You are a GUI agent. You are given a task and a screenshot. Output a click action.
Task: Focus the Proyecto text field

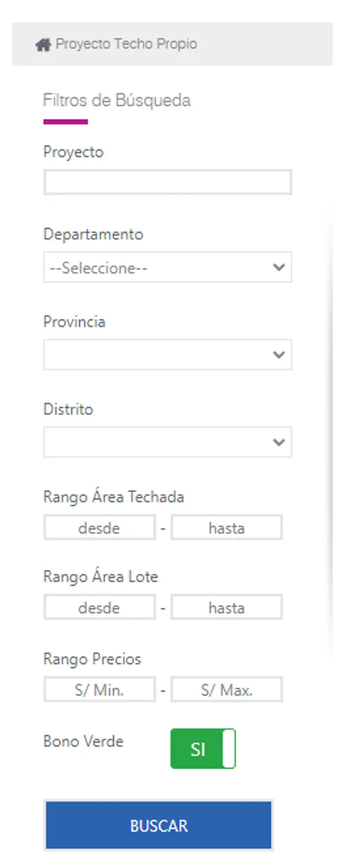pos(167,182)
